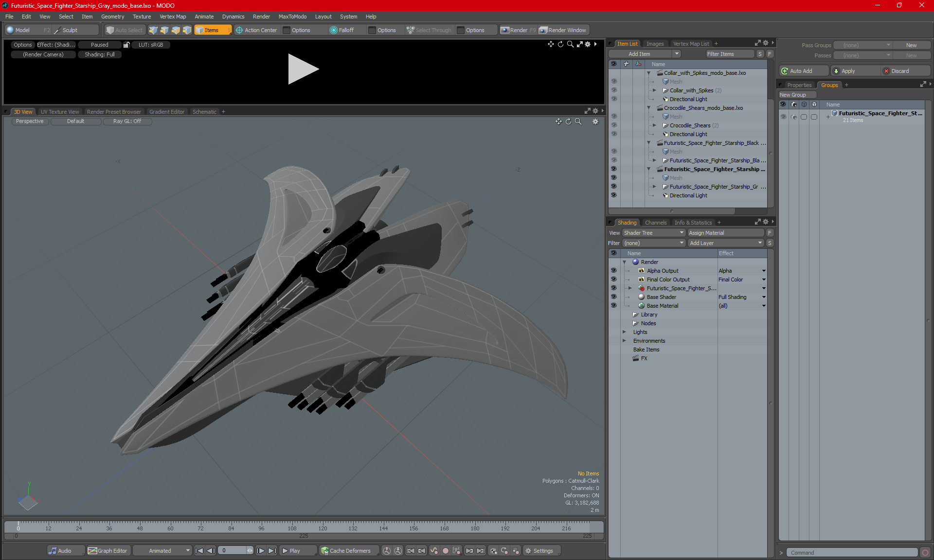The width and height of the screenshot is (934, 560).
Task: Open the Shader Tree view dropdown
Action: click(x=654, y=233)
